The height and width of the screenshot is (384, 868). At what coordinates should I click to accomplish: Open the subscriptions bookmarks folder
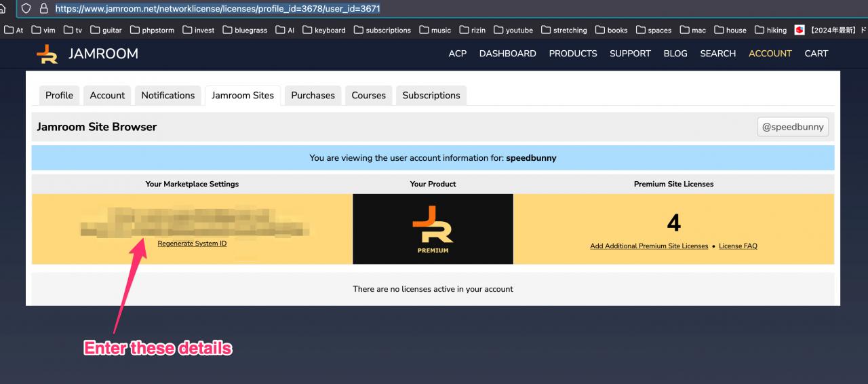pyautogui.click(x=382, y=30)
